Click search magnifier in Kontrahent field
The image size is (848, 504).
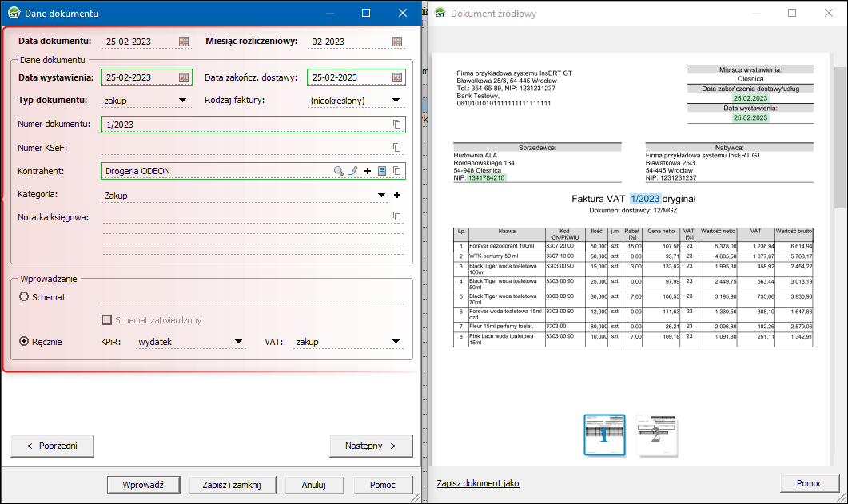(x=339, y=171)
